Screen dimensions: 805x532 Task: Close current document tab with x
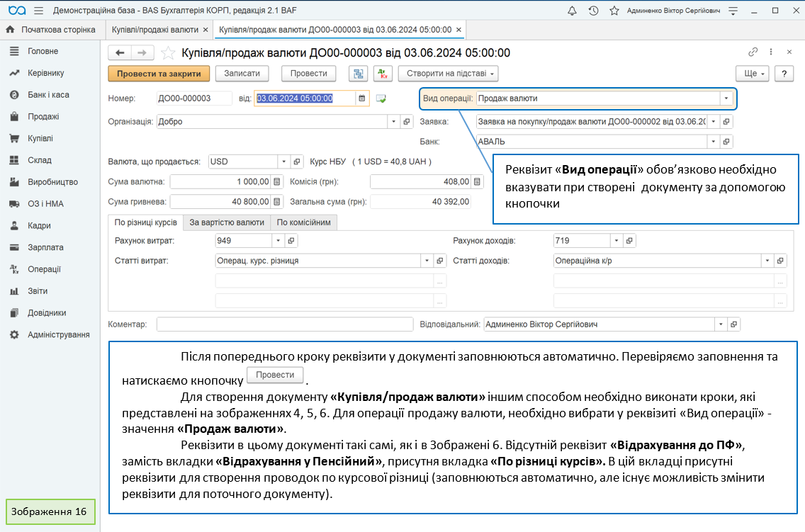click(459, 30)
